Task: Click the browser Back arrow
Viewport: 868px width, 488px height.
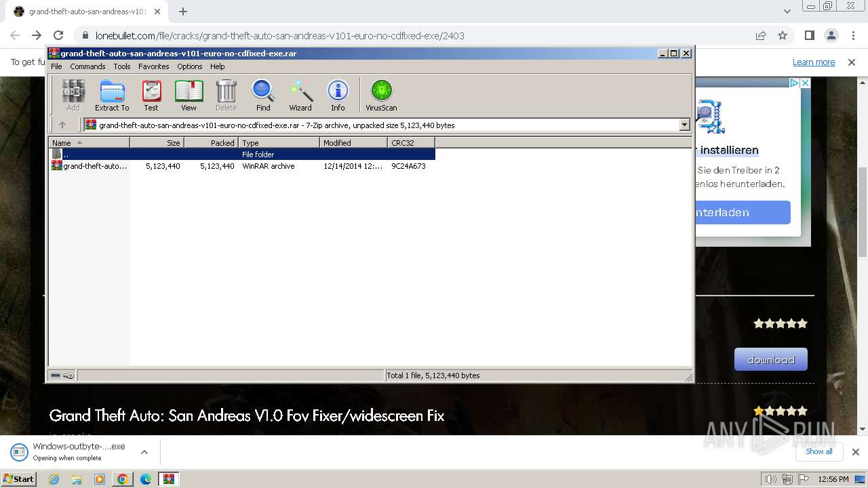Action: (x=15, y=35)
